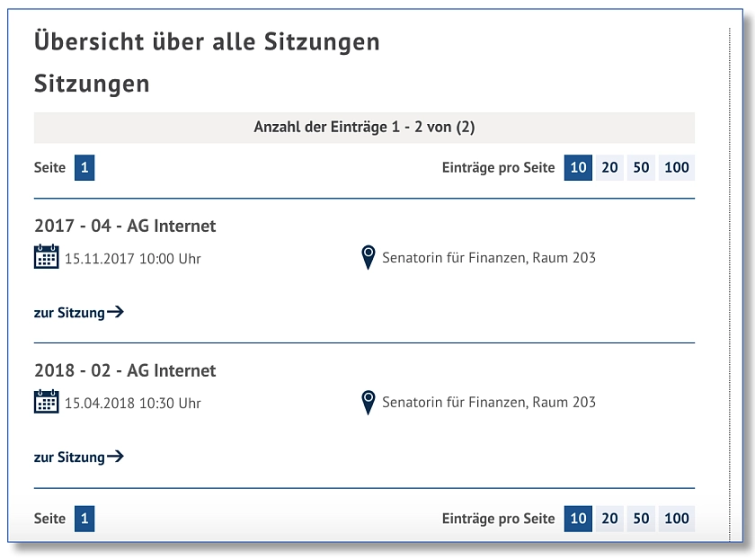Show 50 Einträge pro Seite using top selector
Viewport: 755px width, 560px height.
641,167
